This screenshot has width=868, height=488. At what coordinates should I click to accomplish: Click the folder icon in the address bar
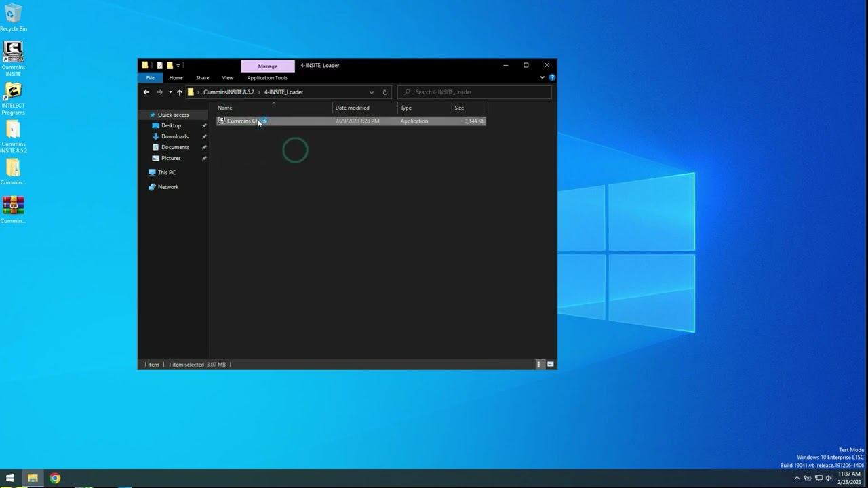pos(191,92)
